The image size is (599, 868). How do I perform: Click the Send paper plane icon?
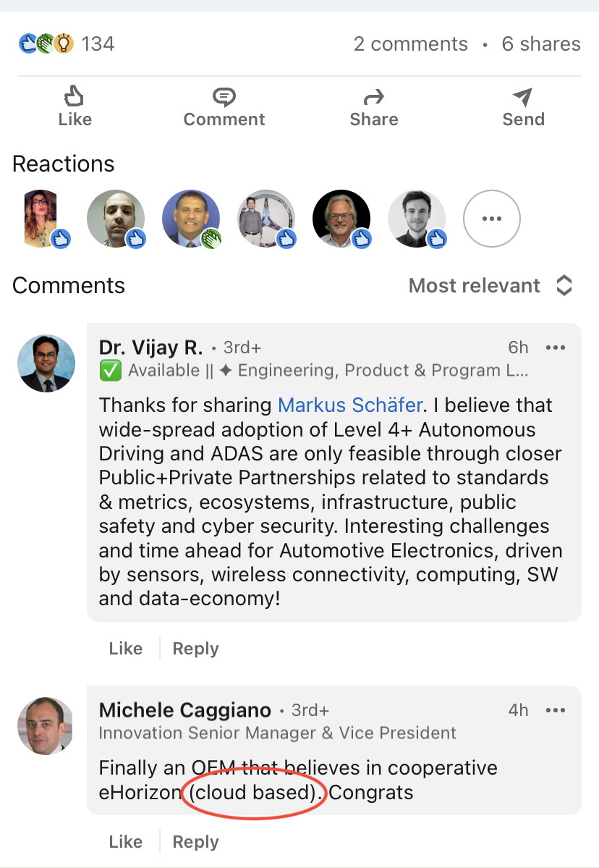pyautogui.click(x=523, y=96)
